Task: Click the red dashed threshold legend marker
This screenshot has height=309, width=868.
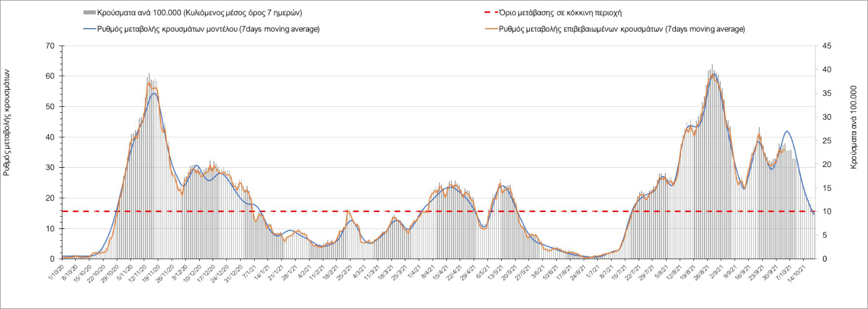Action: click(488, 13)
